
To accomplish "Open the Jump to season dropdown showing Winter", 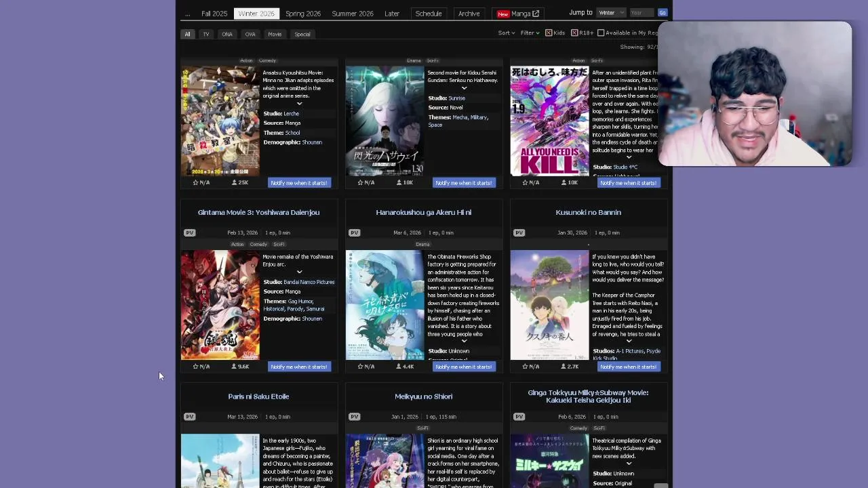I will [x=611, y=13].
